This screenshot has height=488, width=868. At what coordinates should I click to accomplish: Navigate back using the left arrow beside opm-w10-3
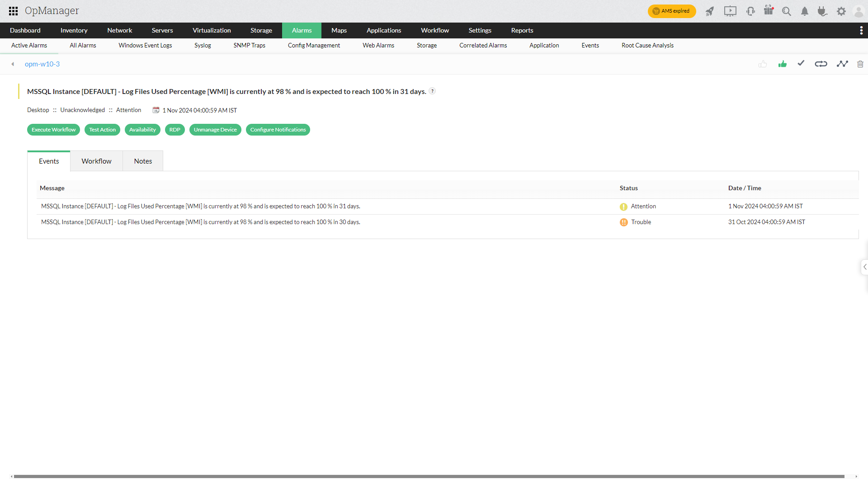[x=12, y=64]
